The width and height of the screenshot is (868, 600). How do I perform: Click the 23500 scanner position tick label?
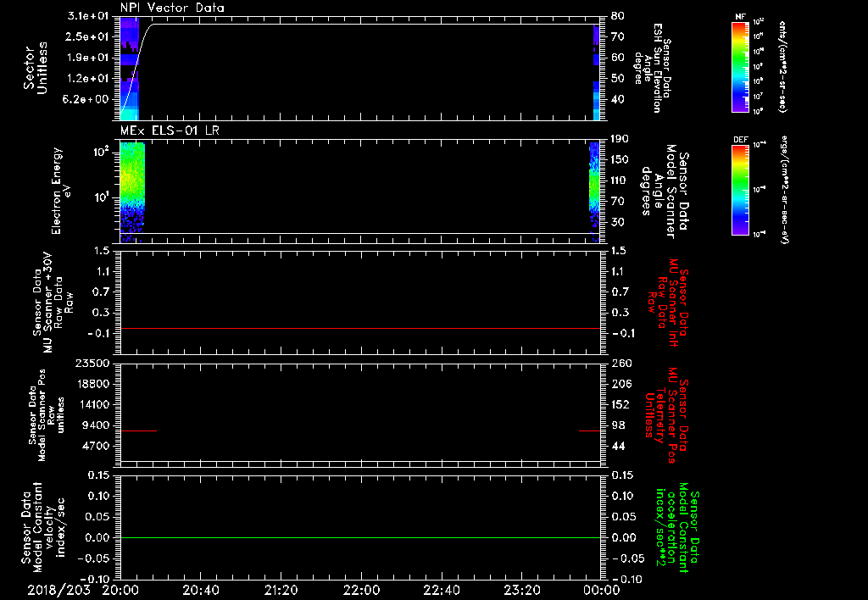pos(93,364)
